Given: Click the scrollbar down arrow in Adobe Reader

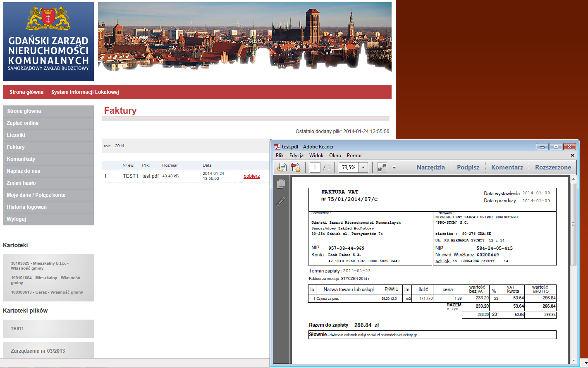Looking at the screenshot, I should coord(573,361).
